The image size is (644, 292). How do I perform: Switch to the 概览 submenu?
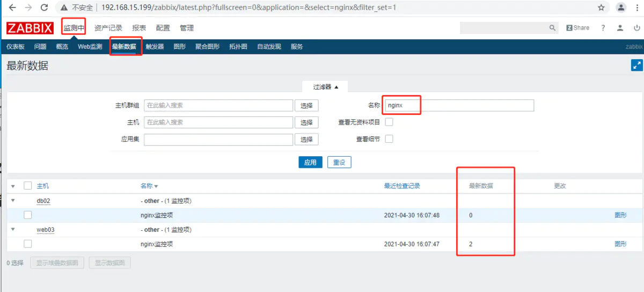62,47
